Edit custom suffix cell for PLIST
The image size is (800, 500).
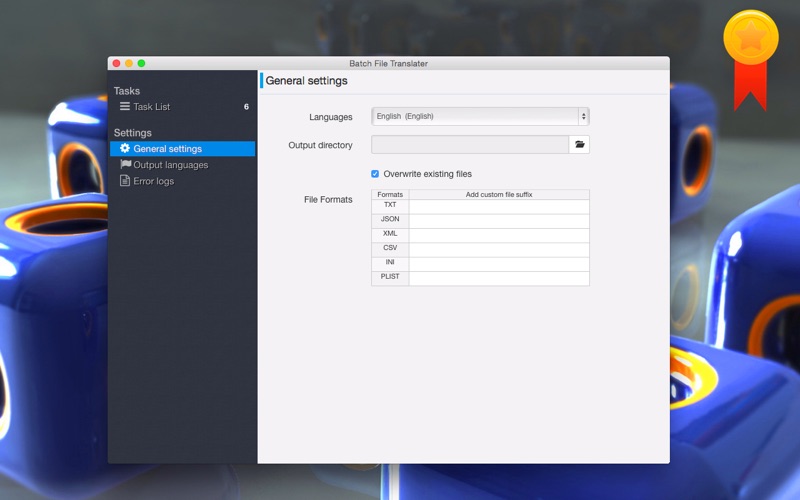click(x=499, y=278)
